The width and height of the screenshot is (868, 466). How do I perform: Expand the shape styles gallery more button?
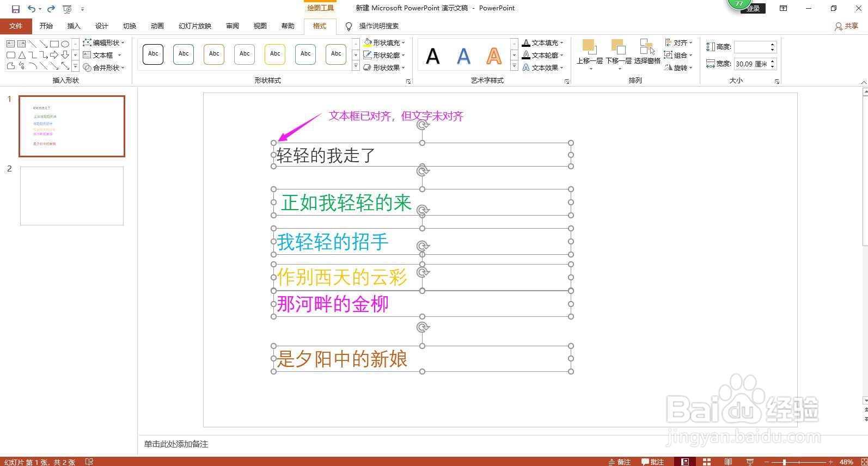click(x=356, y=66)
